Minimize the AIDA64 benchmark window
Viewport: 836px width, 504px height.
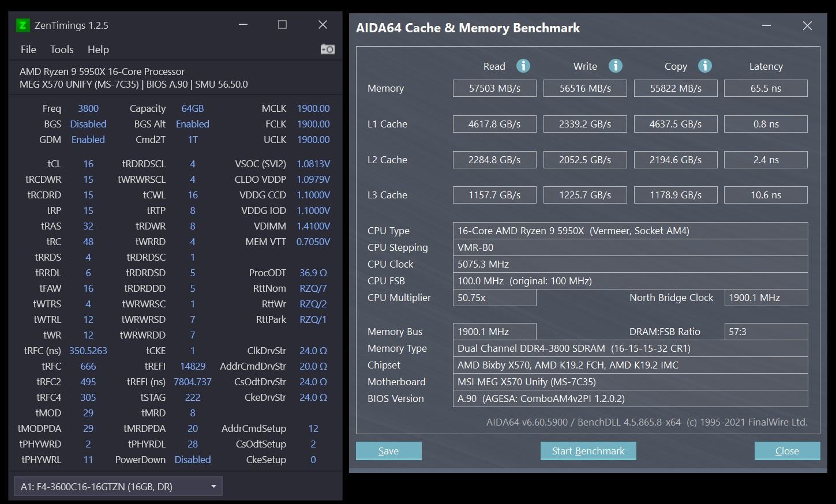[767, 26]
